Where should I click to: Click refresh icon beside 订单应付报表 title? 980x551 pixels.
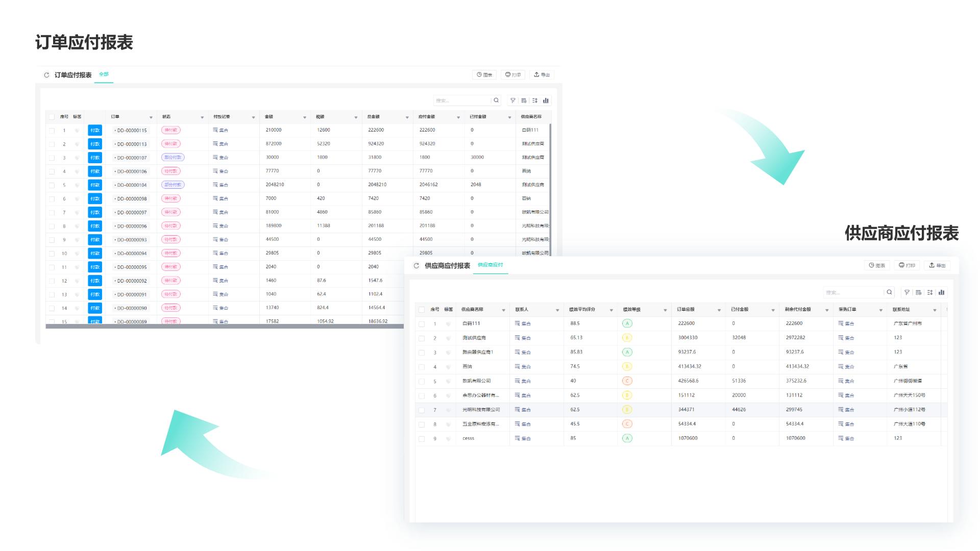coord(46,75)
